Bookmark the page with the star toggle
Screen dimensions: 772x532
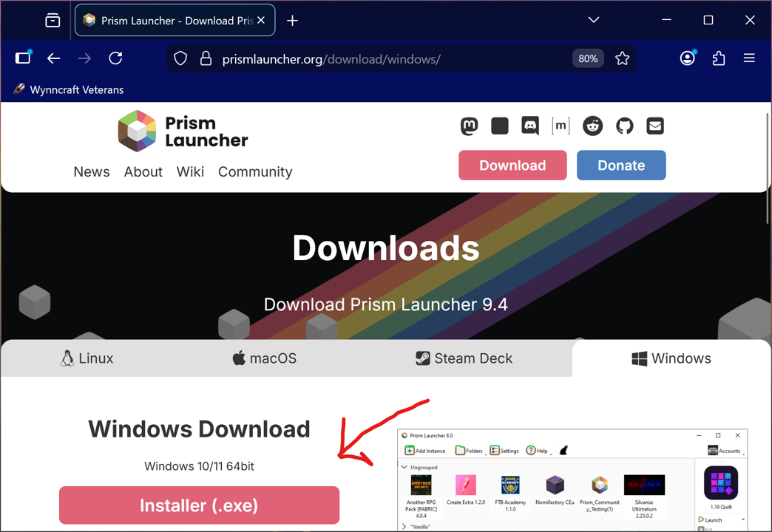[622, 58]
